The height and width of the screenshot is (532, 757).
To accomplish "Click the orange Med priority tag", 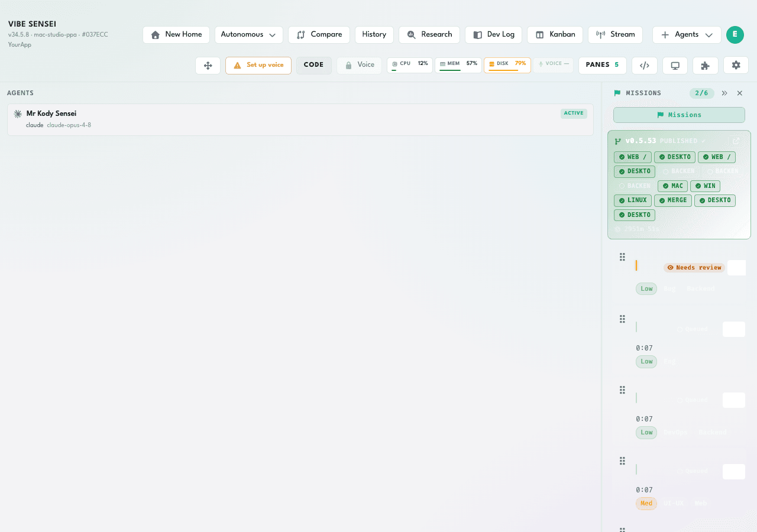I will [x=646, y=504].
